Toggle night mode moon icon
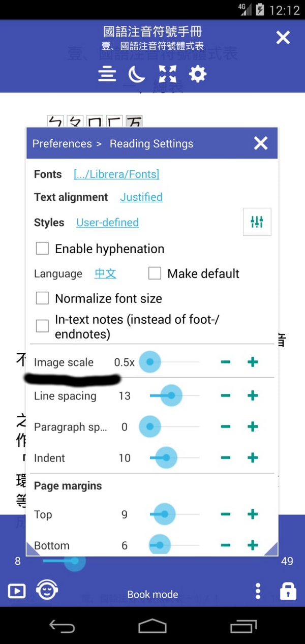Screen dimensions: 305x644 pyautogui.click(x=136, y=75)
